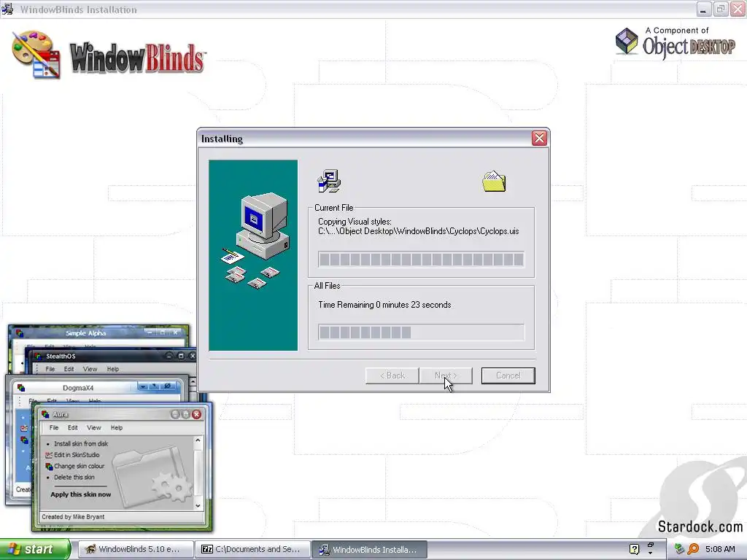Switch to WindowBlinds 5.10 taskbar item
The height and width of the screenshot is (560, 747).
pos(135,549)
